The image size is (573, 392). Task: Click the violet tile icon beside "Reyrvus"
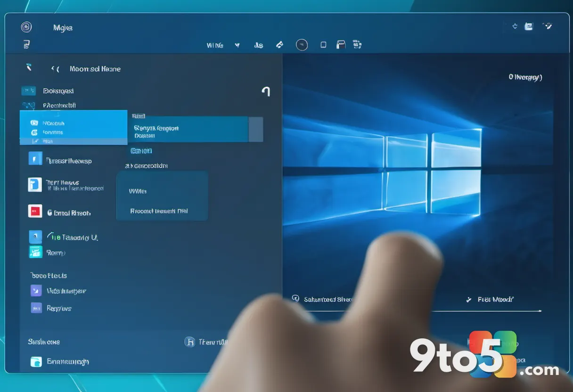36,308
